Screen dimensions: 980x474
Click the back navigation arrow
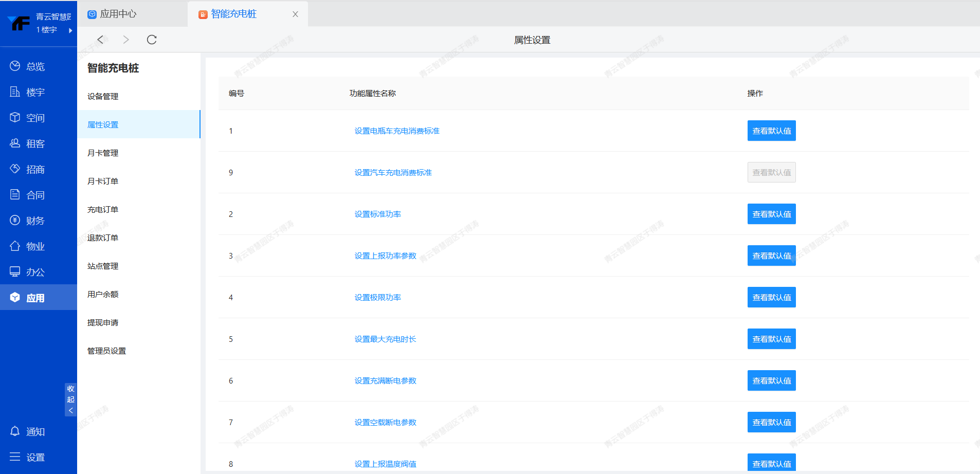[x=100, y=40]
